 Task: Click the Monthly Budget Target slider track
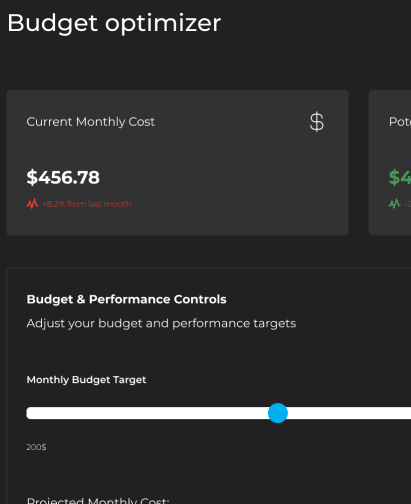pyautogui.click(x=219, y=413)
